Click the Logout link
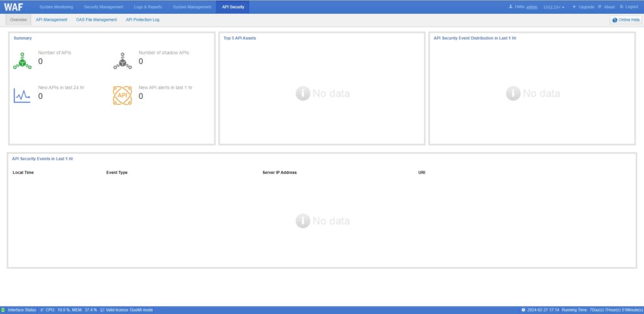The width and height of the screenshot is (644, 314). pos(631,7)
